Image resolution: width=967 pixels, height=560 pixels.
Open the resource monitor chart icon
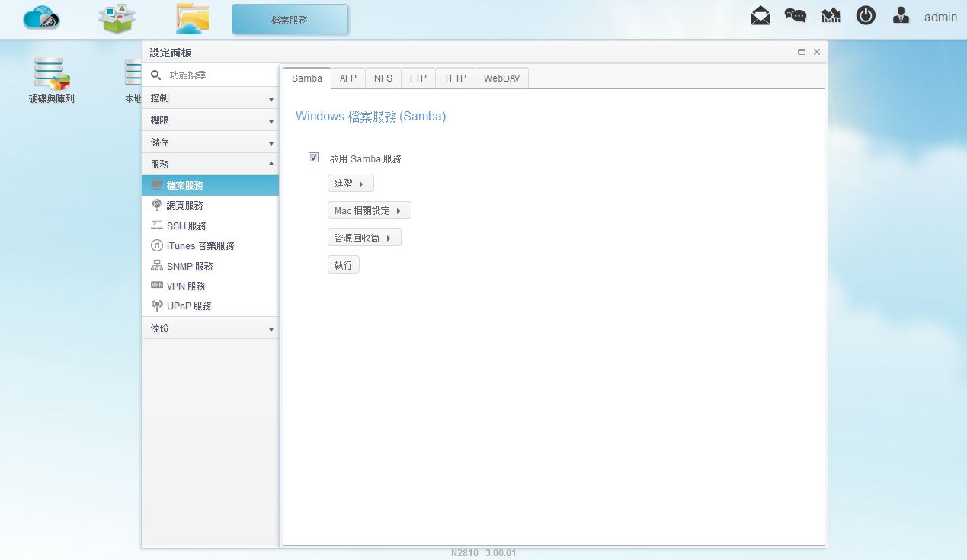coord(831,16)
